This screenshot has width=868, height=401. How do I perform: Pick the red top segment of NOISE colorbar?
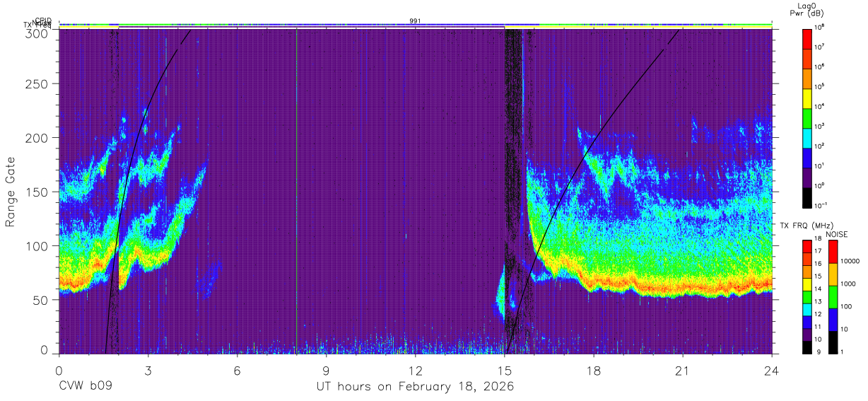833,251
